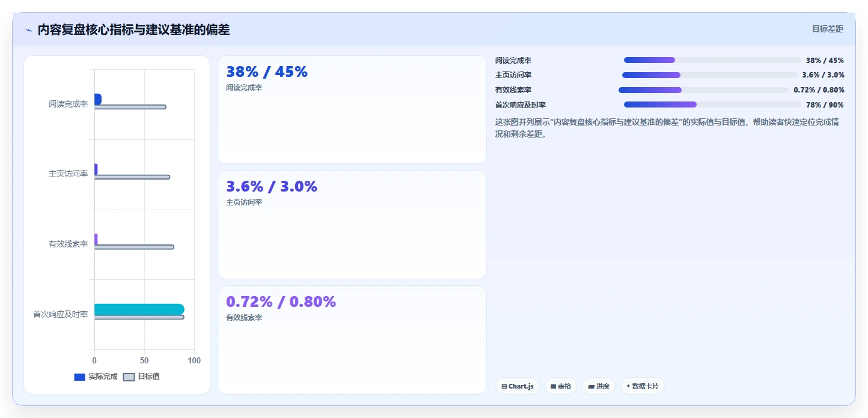This screenshot has width=868, height=418.
Task: Click the 3.6% / 3.0% card value
Action: pos(272,187)
